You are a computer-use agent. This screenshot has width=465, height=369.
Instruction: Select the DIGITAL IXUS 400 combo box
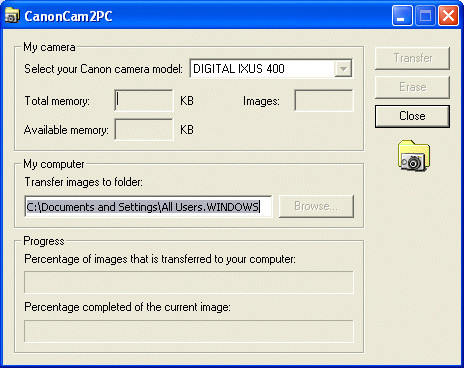271,69
